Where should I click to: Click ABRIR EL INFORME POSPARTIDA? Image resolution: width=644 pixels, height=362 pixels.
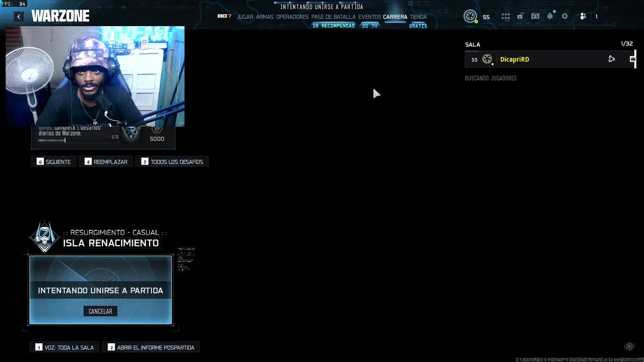[151, 347]
